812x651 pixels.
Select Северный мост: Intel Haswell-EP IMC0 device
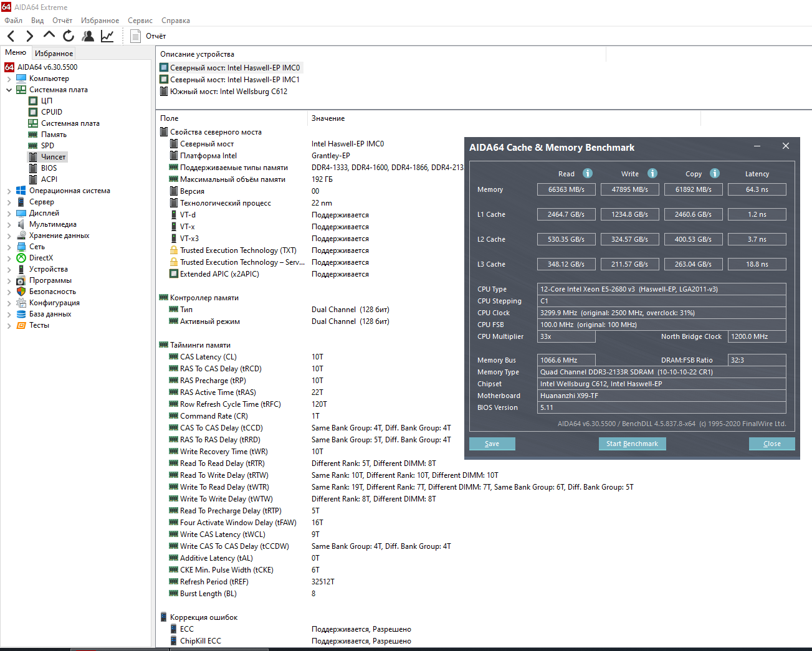click(x=235, y=68)
